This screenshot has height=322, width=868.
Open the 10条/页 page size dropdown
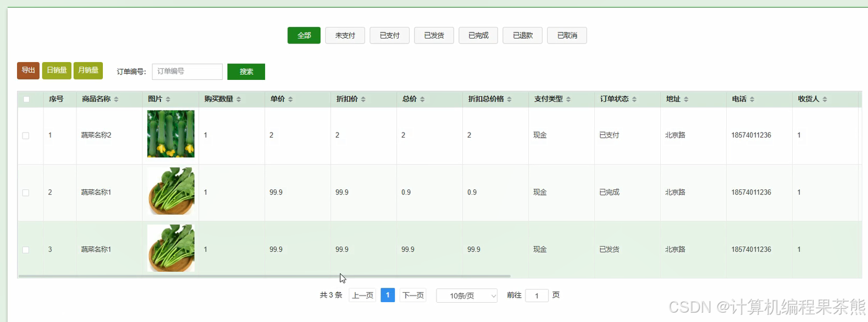pyautogui.click(x=467, y=296)
